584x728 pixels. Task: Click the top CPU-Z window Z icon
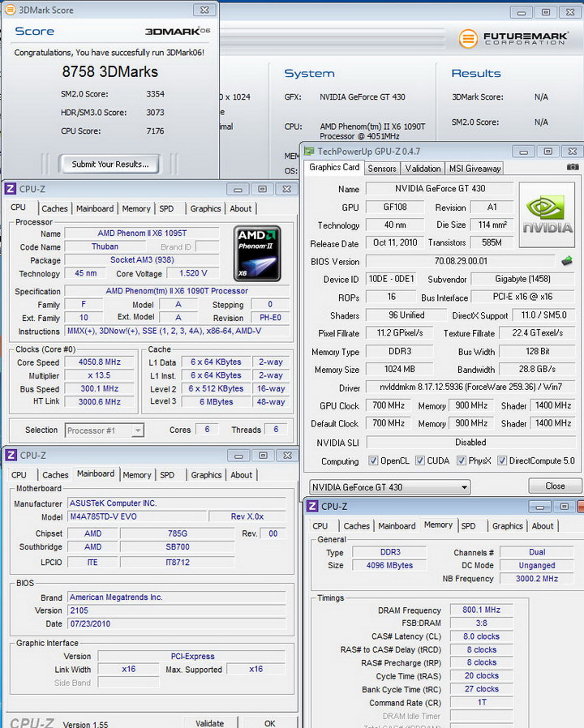click(x=11, y=189)
